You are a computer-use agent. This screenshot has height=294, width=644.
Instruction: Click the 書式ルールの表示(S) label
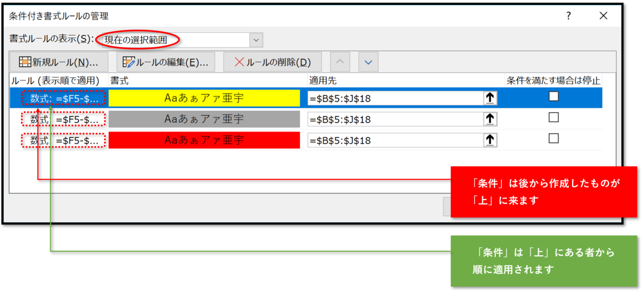tap(52, 40)
